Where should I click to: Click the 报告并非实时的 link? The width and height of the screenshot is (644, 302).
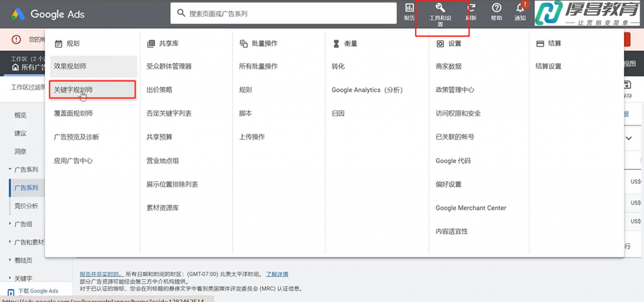(x=102, y=274)
